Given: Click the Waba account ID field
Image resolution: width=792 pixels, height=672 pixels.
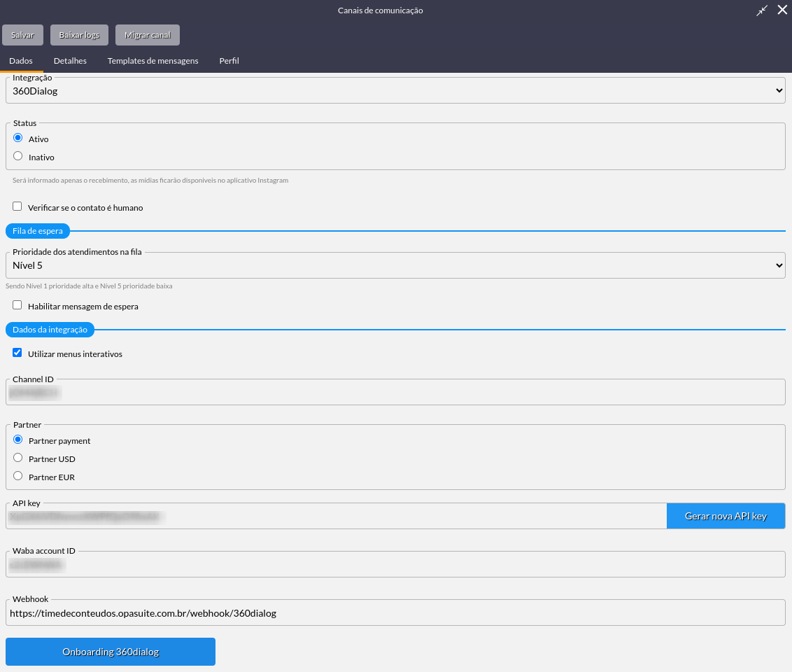Looking at the screenshot, I should click(395, 565).
